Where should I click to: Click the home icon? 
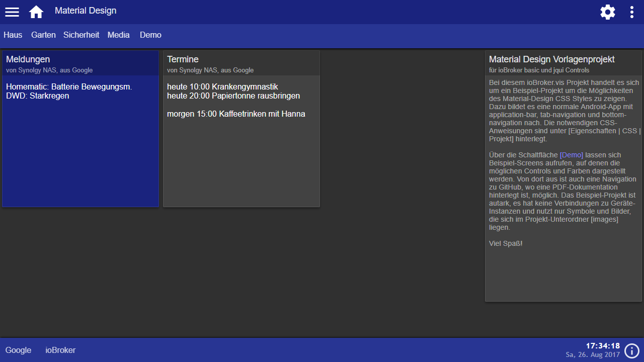[x=36, y=12]
